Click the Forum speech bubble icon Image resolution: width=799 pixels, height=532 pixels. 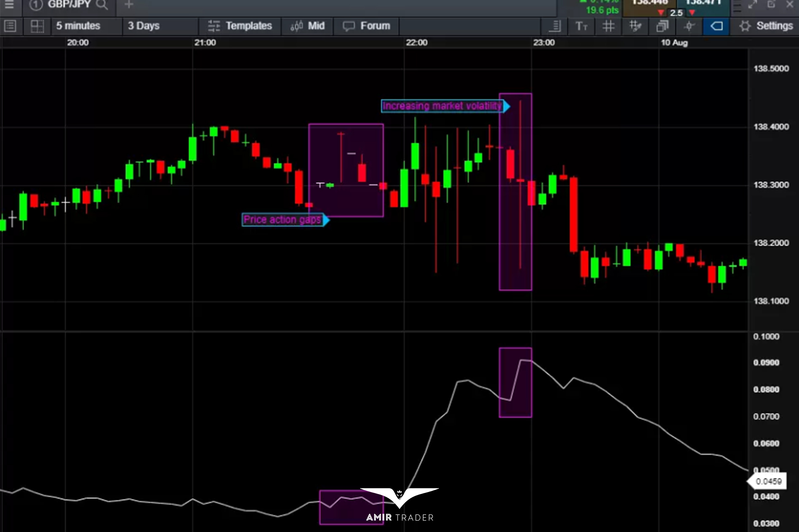tap(349, 26)
